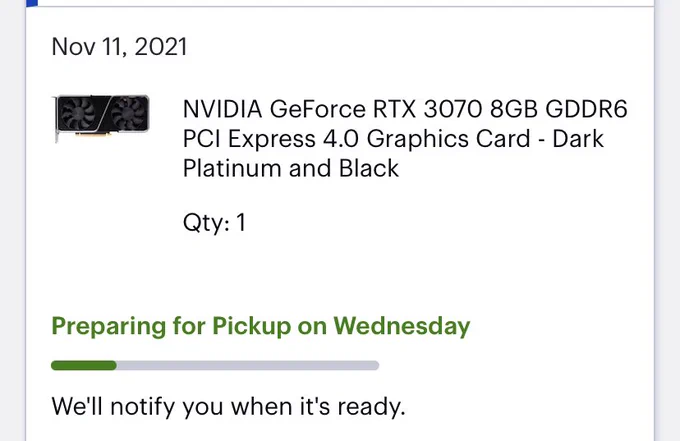
Task: Click the right end of the progress bar
Action: point(374,366)
